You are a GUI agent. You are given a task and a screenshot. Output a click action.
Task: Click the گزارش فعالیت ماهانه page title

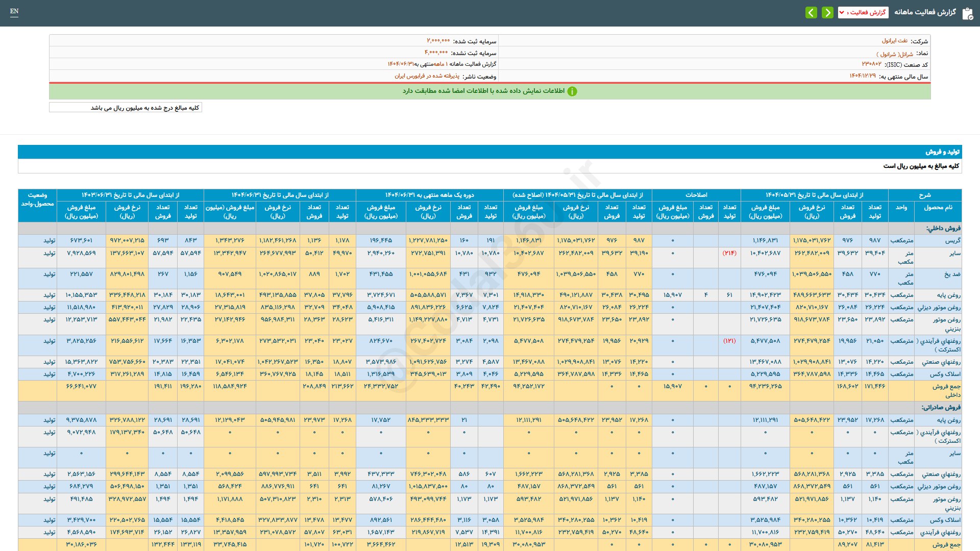(x=925, y=12)
